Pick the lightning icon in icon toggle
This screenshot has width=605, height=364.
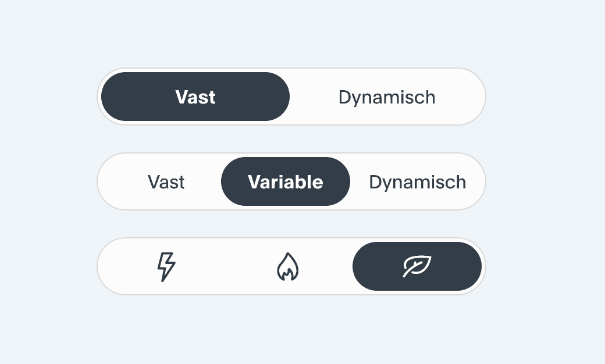point(166,266)
